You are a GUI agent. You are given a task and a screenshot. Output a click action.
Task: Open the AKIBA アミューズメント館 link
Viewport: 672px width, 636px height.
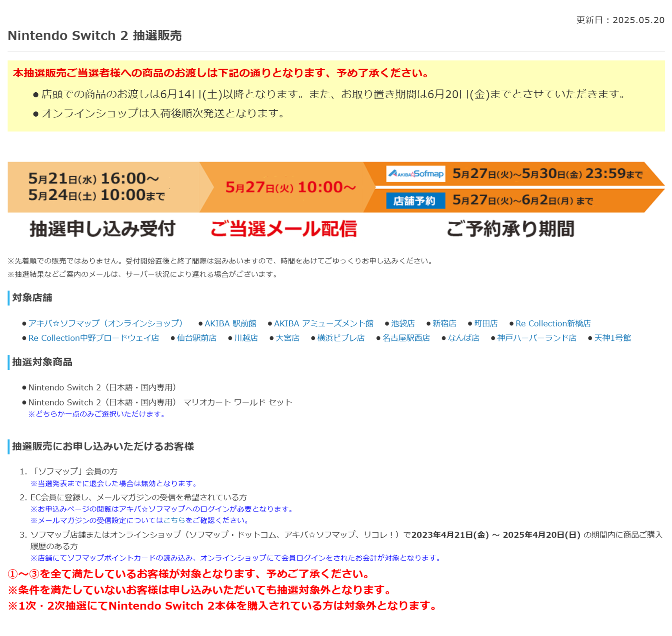(323, 323)
